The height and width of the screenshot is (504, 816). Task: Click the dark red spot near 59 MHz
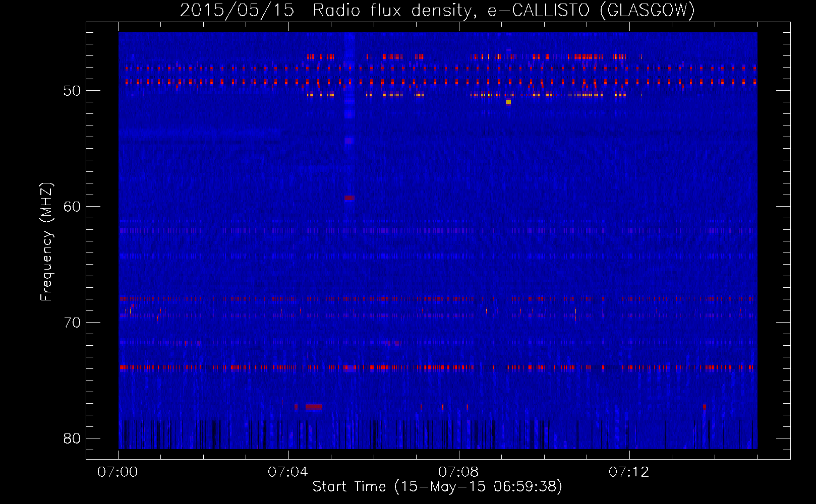click(x=349, y=198)
